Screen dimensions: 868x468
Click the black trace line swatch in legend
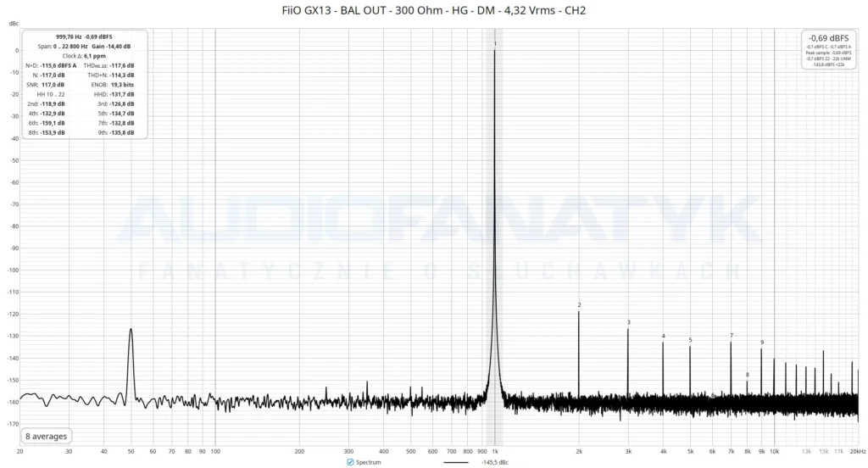click(455, 462)
